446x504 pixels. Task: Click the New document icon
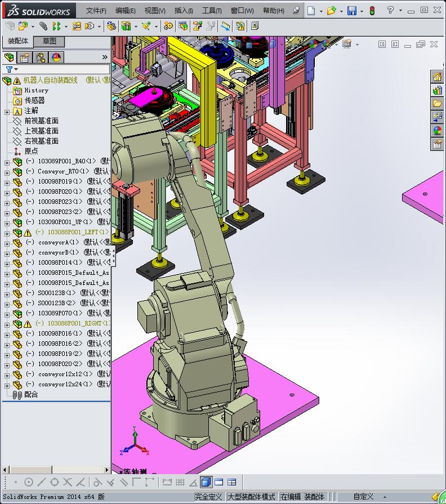311,11
